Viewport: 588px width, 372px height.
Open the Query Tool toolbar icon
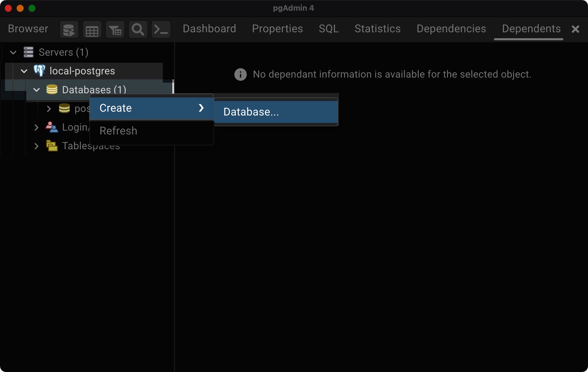coord(69,30)
